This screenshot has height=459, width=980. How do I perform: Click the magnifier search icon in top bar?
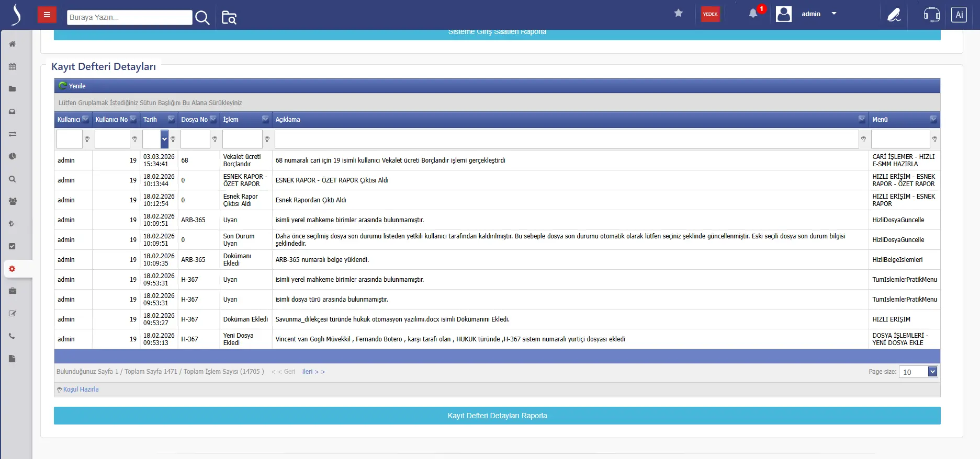[202, 18]
